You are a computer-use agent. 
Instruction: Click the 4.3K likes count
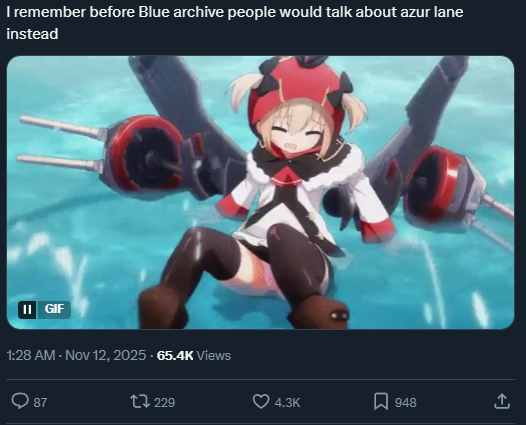coord(287,403)
